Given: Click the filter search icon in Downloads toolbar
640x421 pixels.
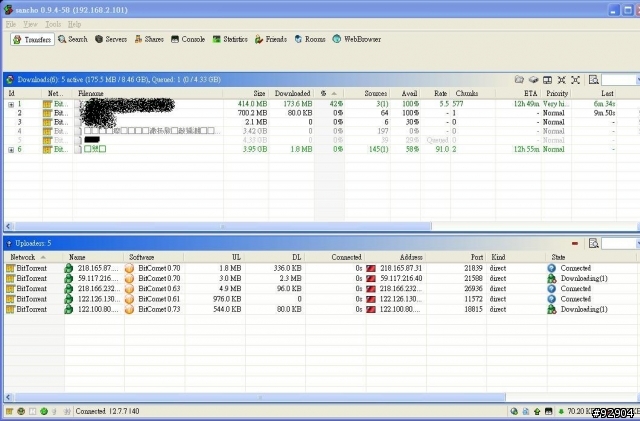Looking at the screenshot, I should 594,80.
